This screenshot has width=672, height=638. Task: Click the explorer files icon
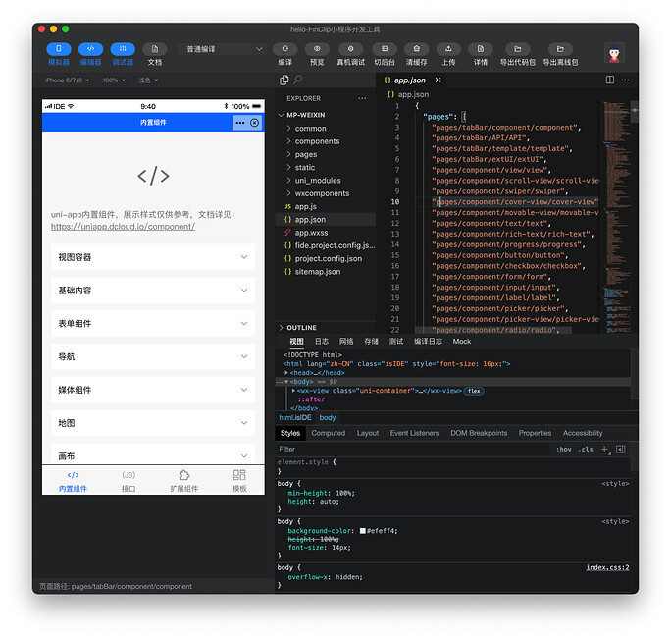284,80
